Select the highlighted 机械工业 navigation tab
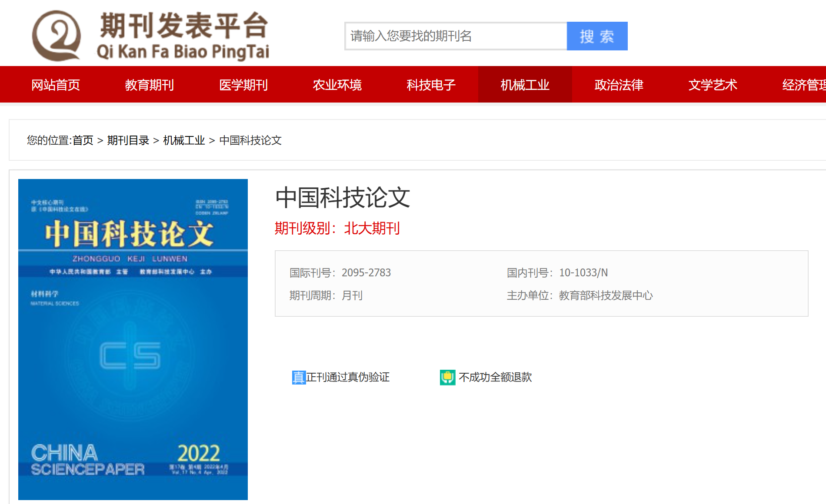This screenshot has width=826, height=504. (525, 85)
